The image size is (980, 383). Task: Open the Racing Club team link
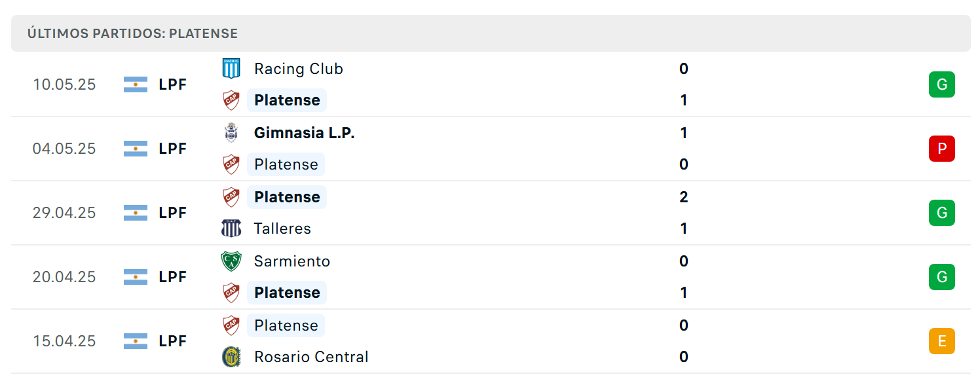[299, 69]
